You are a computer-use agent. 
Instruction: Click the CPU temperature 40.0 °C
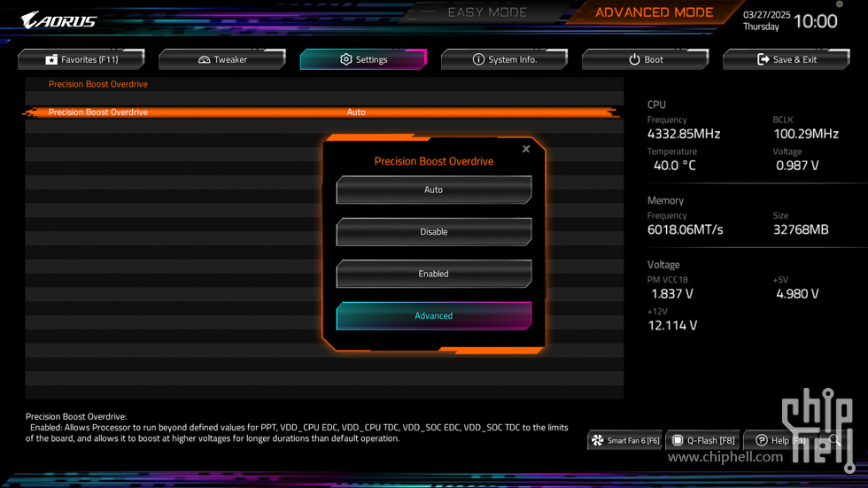pyautogui.click(x=675, y=166)
